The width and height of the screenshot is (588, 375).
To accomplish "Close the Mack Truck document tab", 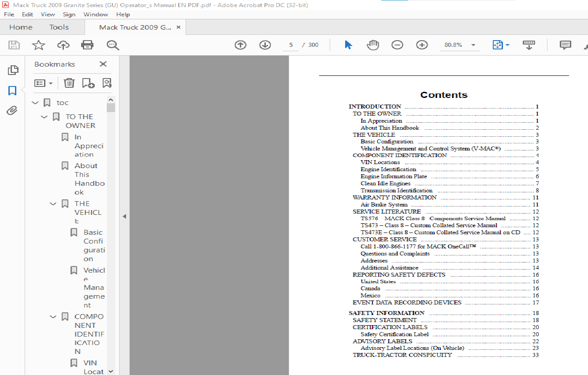I will 179,27.
